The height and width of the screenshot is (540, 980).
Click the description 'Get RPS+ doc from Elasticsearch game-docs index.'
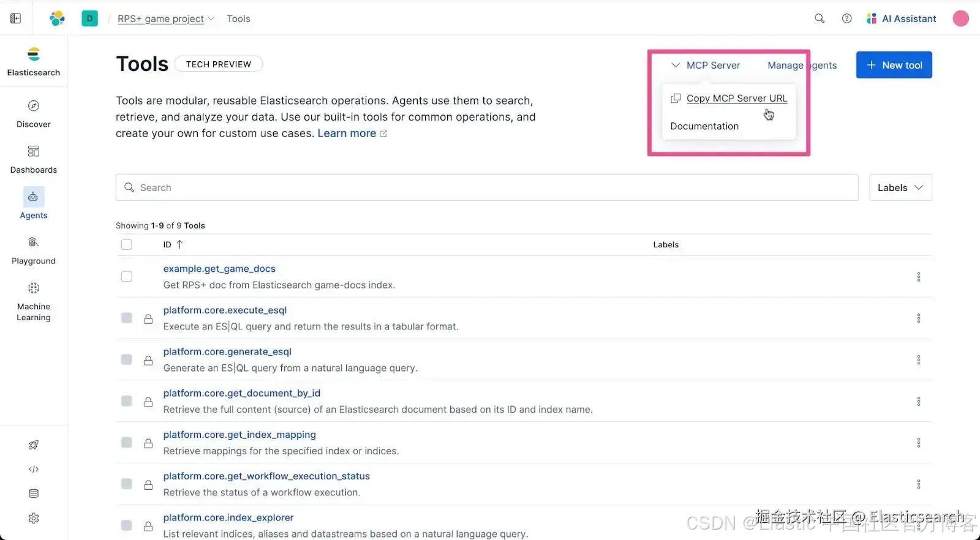[x=279, y=285]
